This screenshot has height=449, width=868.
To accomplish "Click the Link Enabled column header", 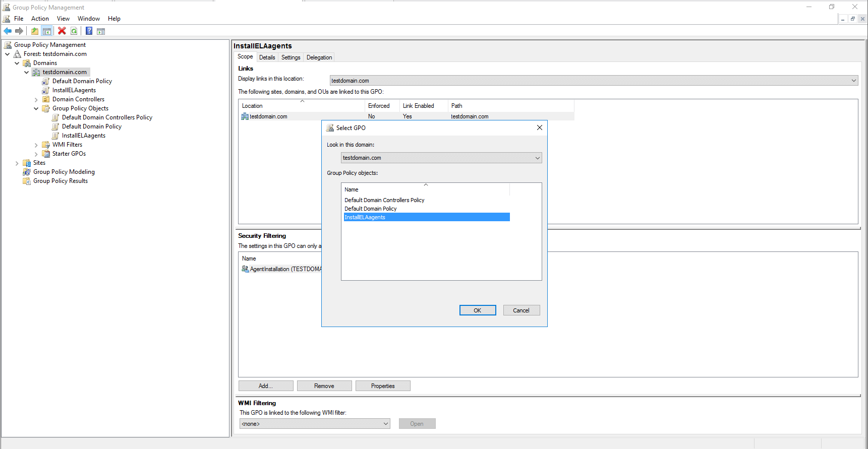I will pyautogui.click(x=424, y=106).
